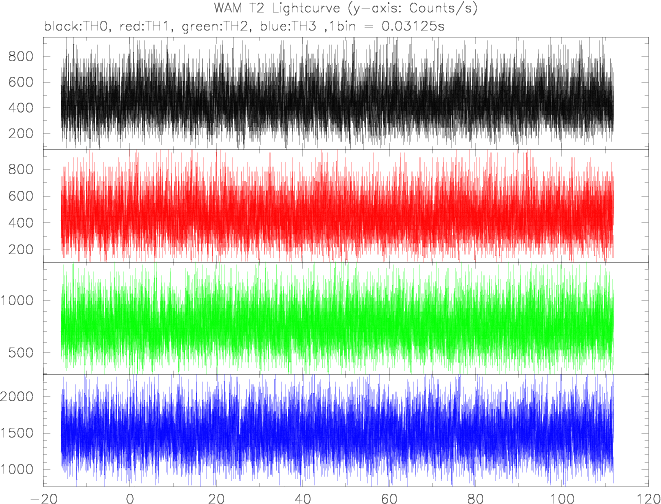
Task: Click the 80 x-axis tick label
Action: click(476, 498)
